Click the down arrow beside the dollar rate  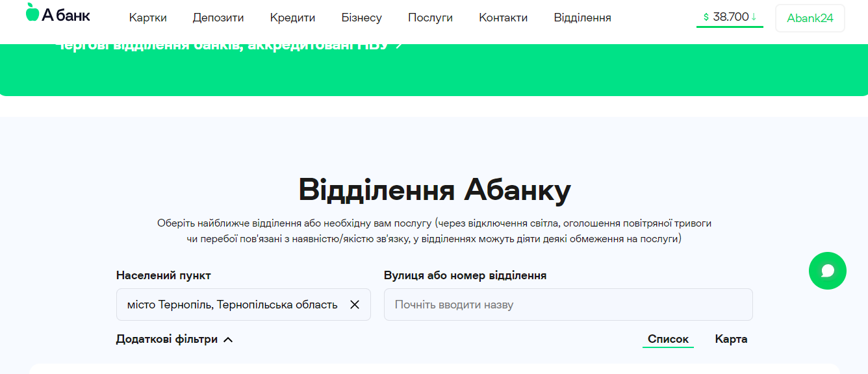point(754,18)
